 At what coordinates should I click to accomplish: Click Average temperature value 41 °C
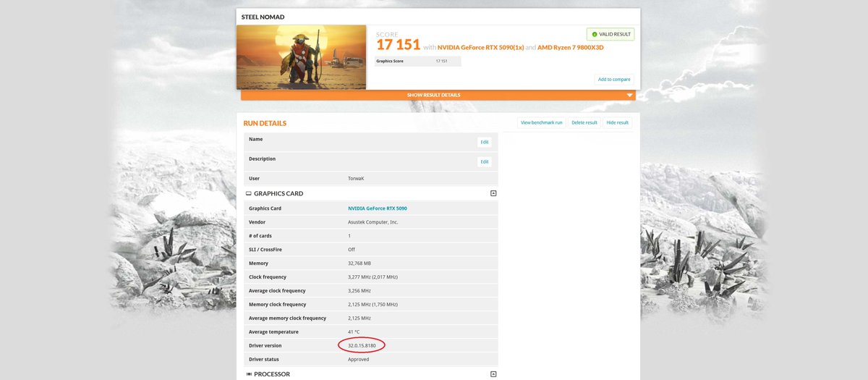(x=354, y=332)
